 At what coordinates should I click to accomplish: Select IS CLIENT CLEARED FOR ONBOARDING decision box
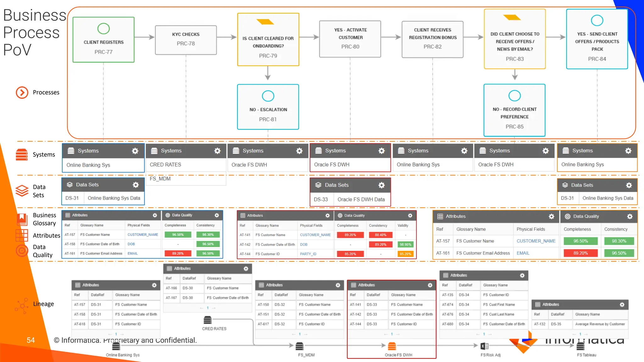click(268, 39)
